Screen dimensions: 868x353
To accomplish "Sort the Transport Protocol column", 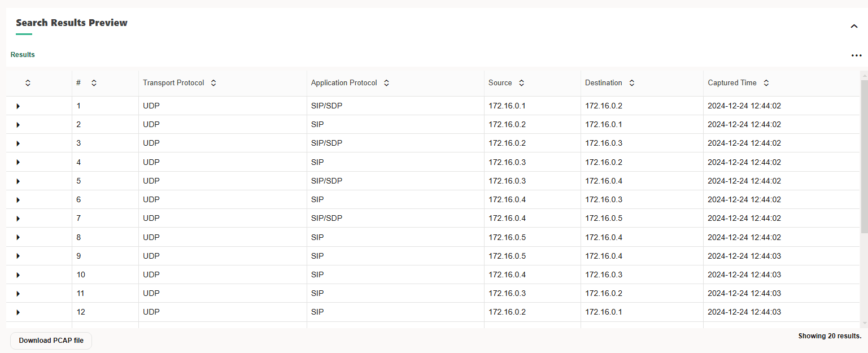I will (x=213, y=82).
